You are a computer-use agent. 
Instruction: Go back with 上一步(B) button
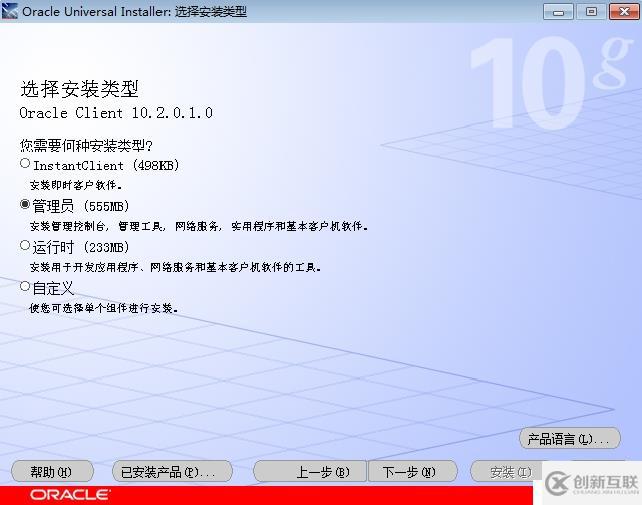(x=310, y=472)
